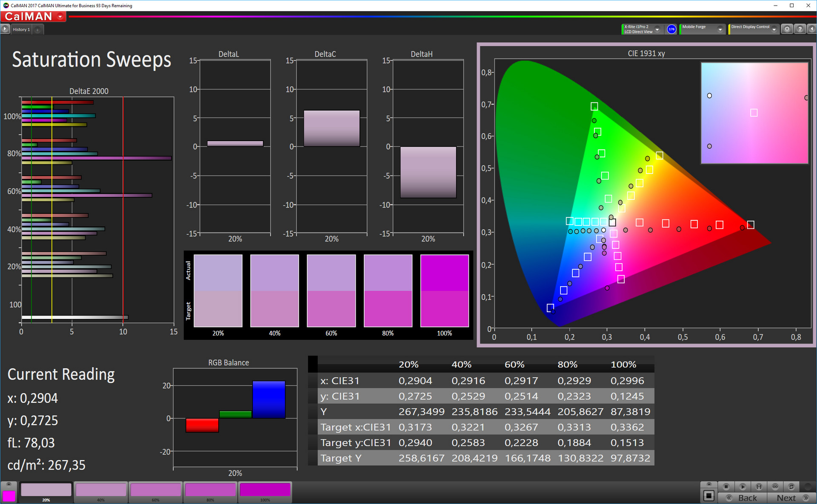Click the stop measurement button
The image size is (817, 504).
(726, 487)
